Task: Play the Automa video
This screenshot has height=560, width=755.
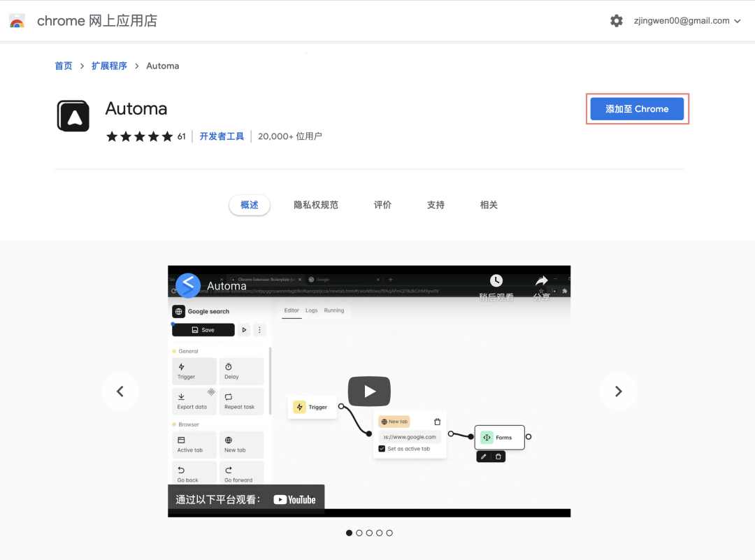Action: click(x=369, y=391)
